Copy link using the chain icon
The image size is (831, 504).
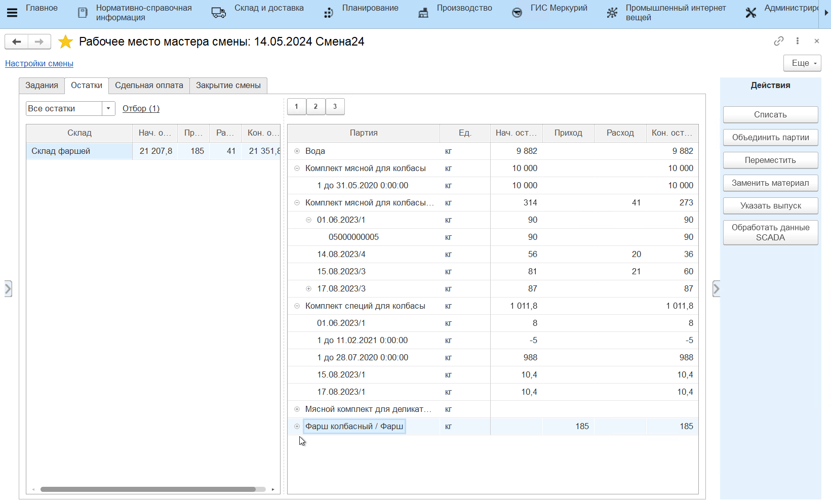779,41
